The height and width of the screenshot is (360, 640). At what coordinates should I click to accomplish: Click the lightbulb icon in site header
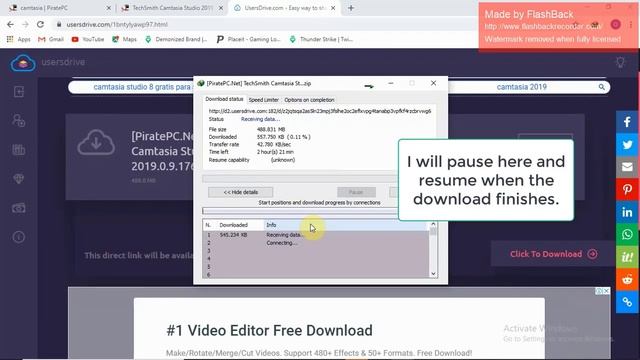[620, 62]
